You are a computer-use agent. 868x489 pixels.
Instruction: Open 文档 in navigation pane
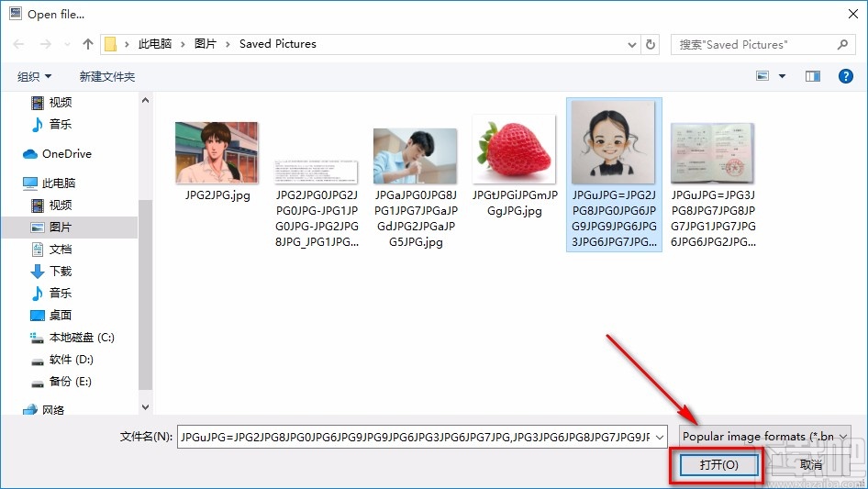pyautogui.click(x=61, y=250)
